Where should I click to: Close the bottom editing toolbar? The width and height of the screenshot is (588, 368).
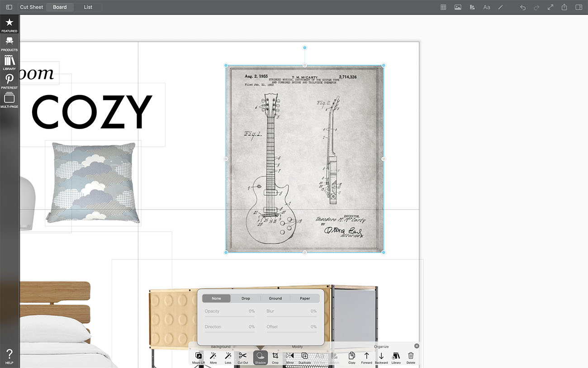click(x=417, y=346)
